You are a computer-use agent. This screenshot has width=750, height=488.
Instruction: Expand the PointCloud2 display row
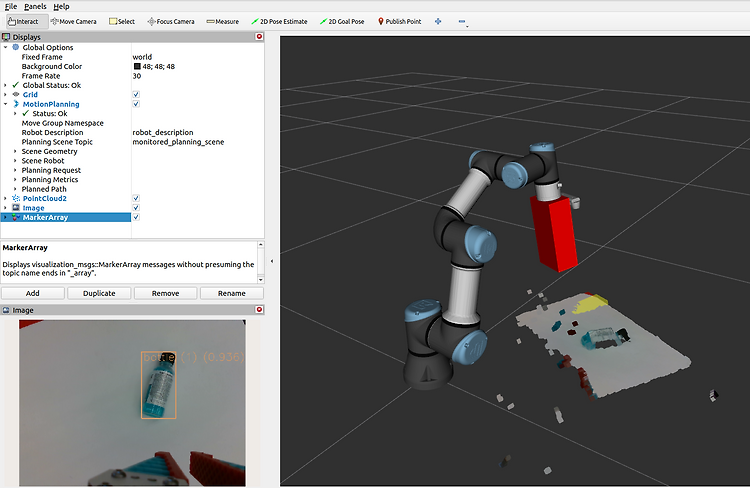5,198
